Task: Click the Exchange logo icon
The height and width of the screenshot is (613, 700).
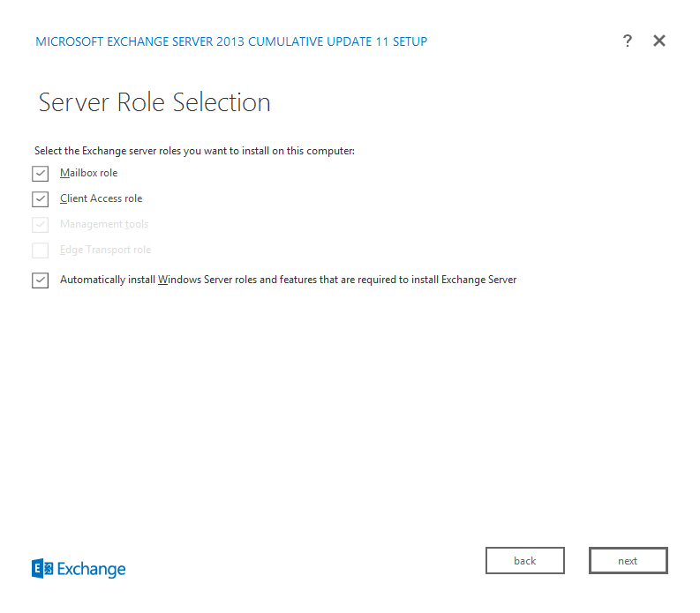Action: [42, 569]
